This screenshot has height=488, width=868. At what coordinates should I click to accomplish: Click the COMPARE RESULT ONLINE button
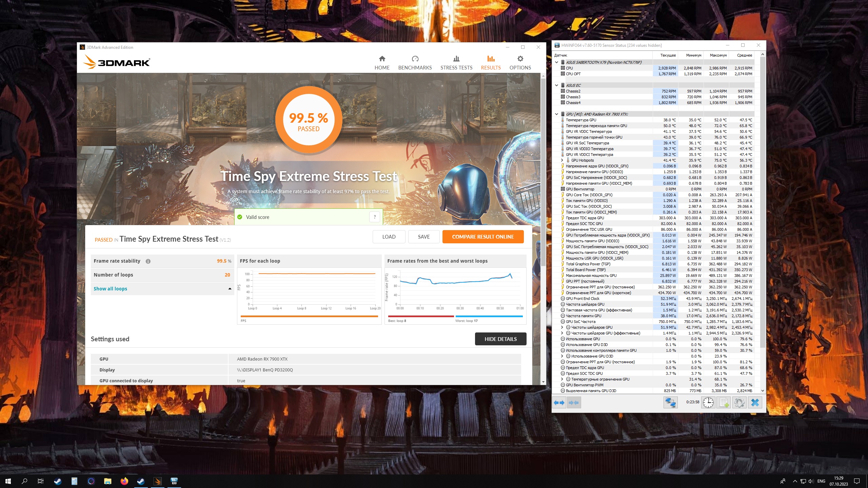tap(483, 237)
